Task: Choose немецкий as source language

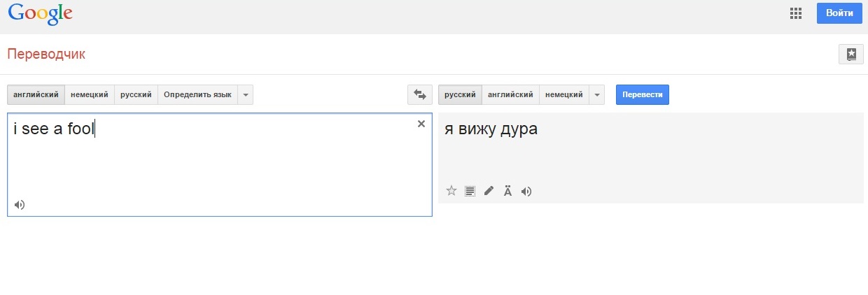Action: point(89,94)
